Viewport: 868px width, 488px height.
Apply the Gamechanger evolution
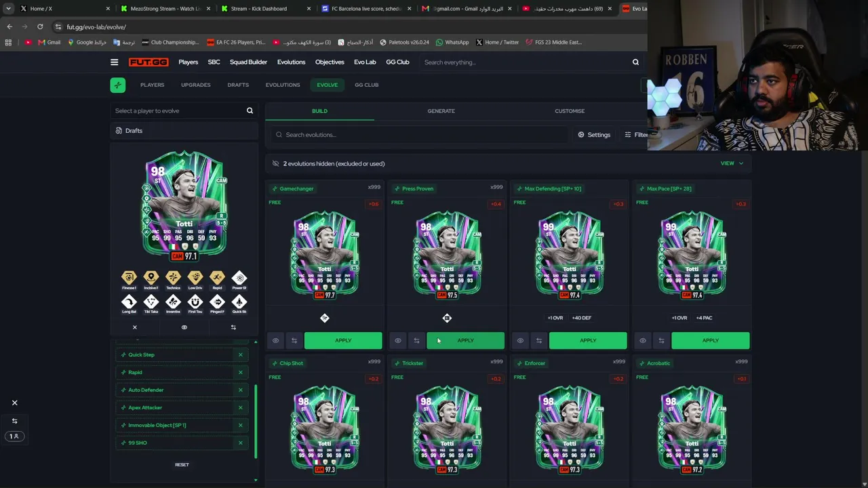tap(343, 340)
